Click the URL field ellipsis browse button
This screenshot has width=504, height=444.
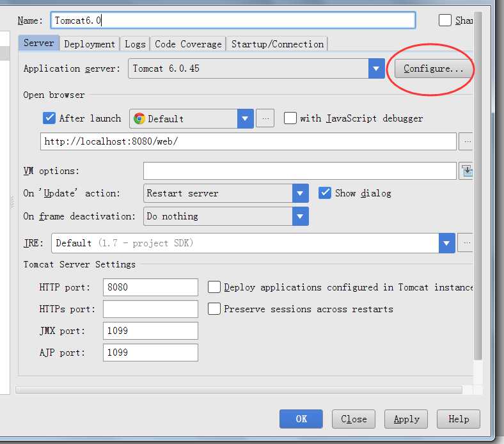tap(466, 141)
